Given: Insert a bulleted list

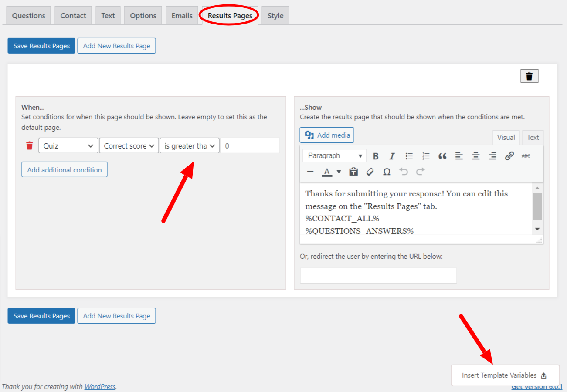Looking at the screenshot, I should click(409, 155).
